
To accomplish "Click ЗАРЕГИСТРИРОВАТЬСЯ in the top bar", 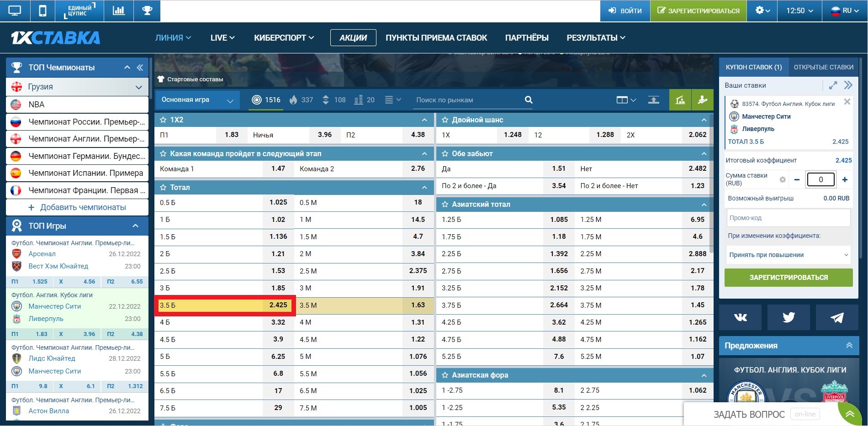I will (699, 11).
